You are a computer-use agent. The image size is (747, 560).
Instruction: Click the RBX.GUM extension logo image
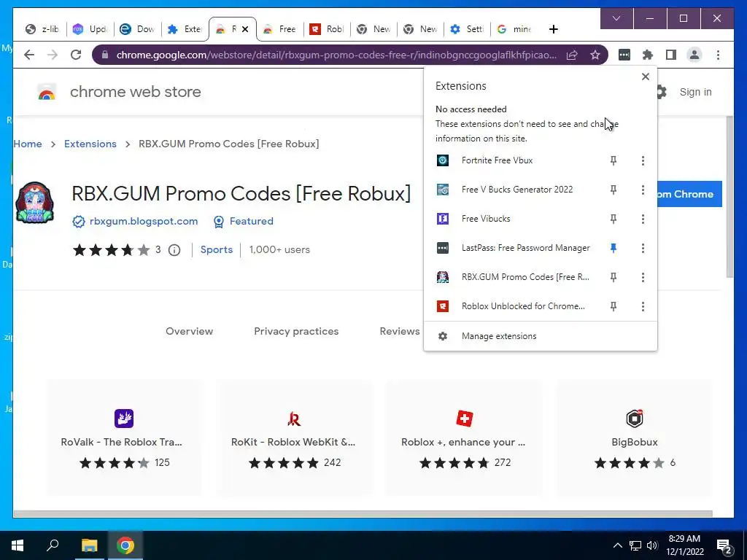[35, 203]
